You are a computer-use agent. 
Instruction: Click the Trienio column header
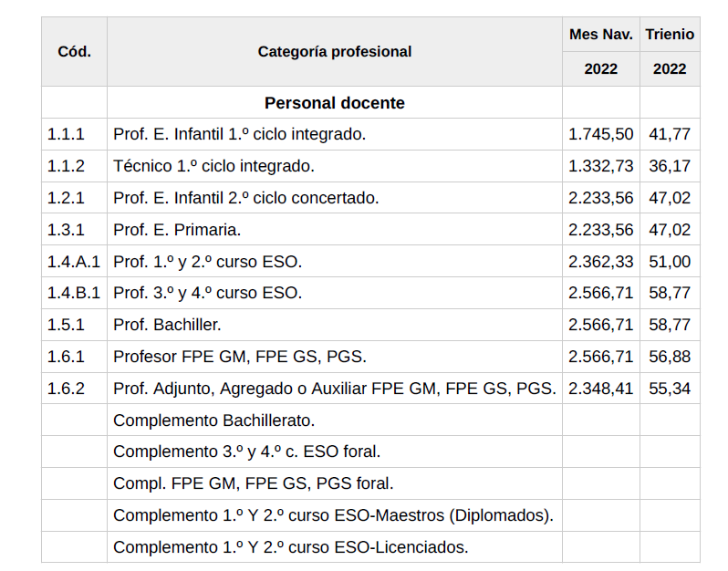[x=670, y=35]
